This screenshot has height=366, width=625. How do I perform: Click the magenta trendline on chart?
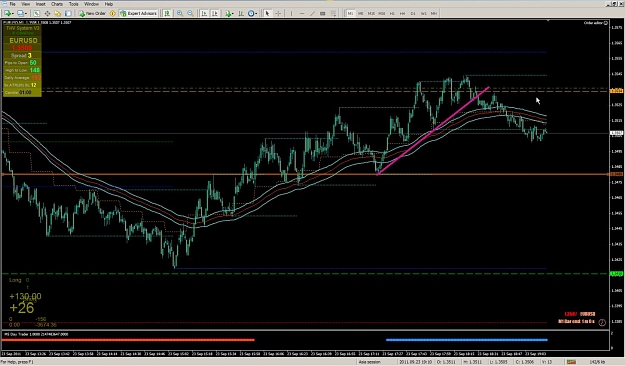tap(433, 130)
